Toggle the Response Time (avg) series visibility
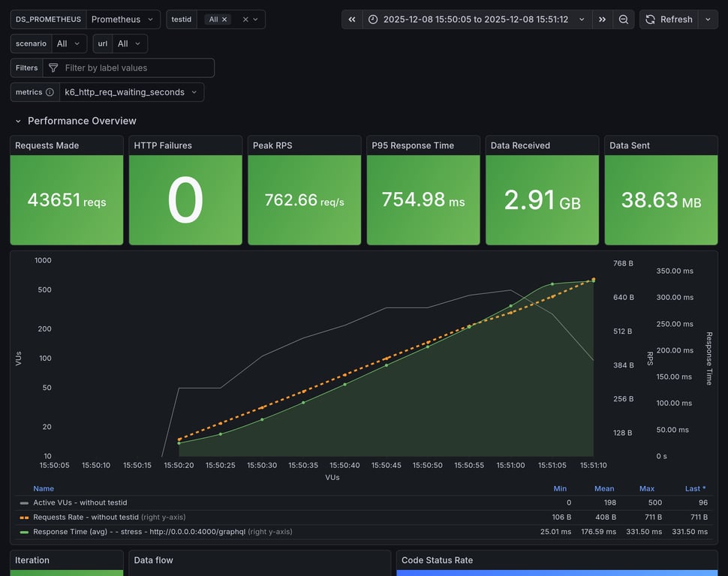The width and height of the screenshot is (728, 576). point(105,531)
